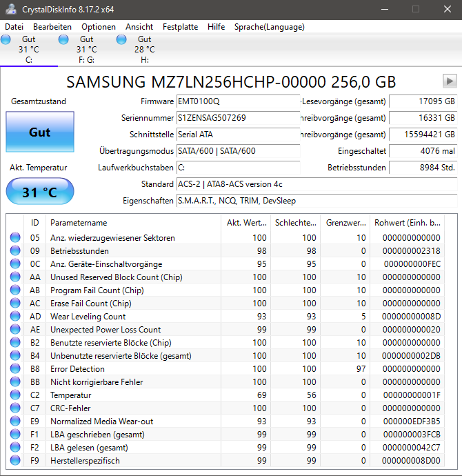The height and width of the screenshot is (476, 462).
Task: Click the Eigenschaften field S.M.A.R.T., NCQ
Action: pyautogui.click(x=317, y=201)
